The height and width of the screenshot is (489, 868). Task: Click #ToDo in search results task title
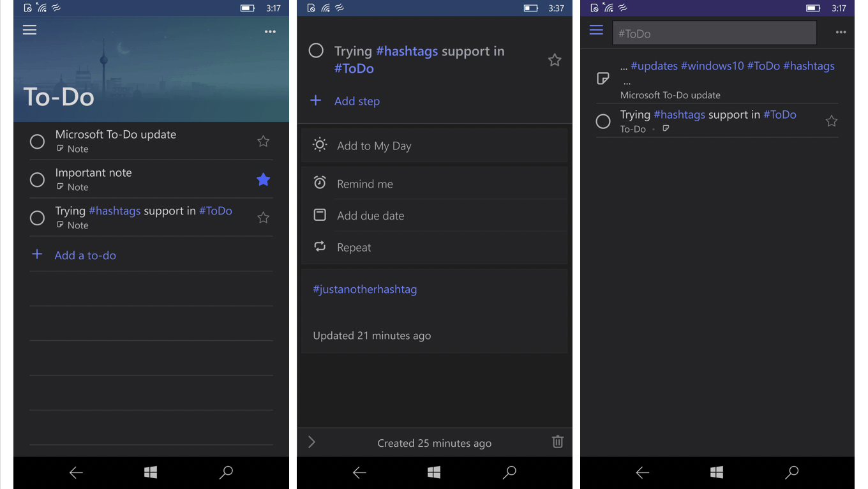(780, 115)
